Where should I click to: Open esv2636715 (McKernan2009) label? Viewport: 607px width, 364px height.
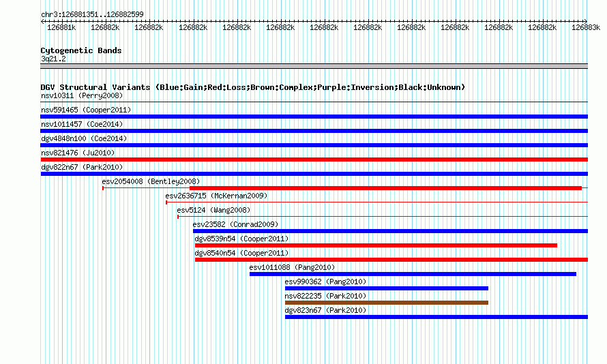point(216,196)
